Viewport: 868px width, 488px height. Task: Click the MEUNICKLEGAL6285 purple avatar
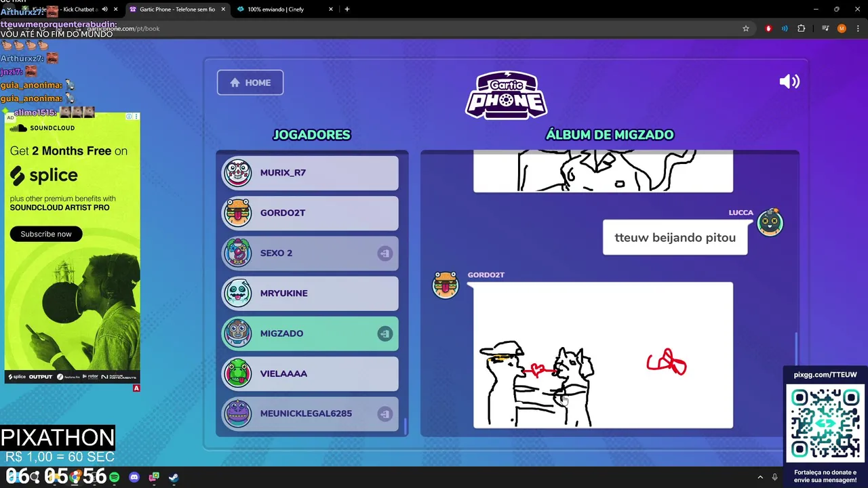click(238, 413)
